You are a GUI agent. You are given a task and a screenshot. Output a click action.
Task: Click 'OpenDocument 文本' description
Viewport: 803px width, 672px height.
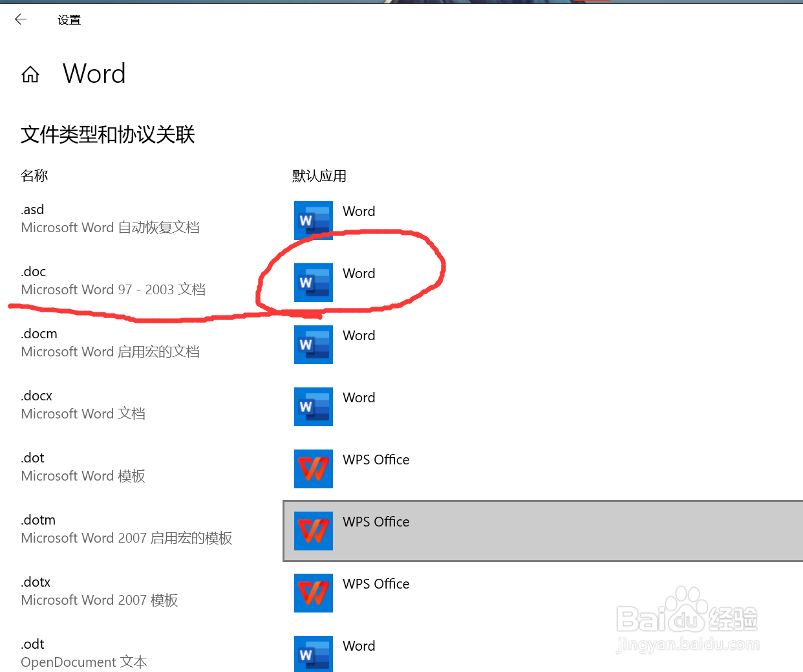tap(84, 662)
